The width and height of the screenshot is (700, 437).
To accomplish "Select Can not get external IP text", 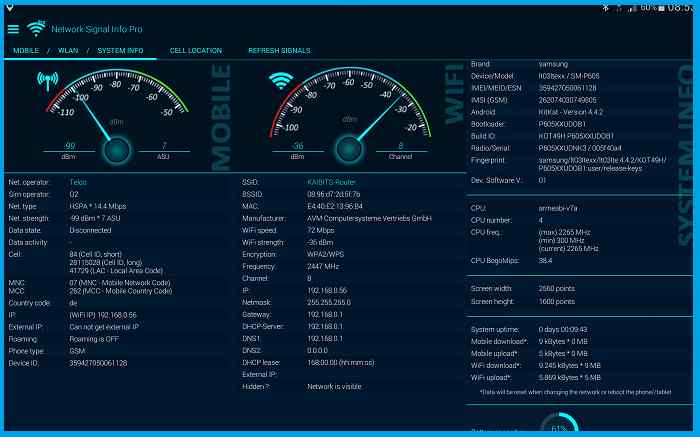I will [x=104, y=327].
